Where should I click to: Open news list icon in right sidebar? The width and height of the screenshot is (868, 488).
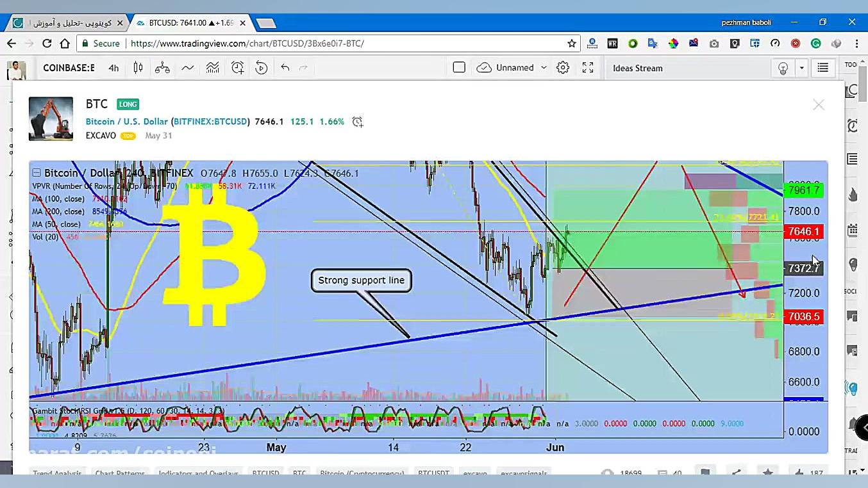[x=853, y=159]
